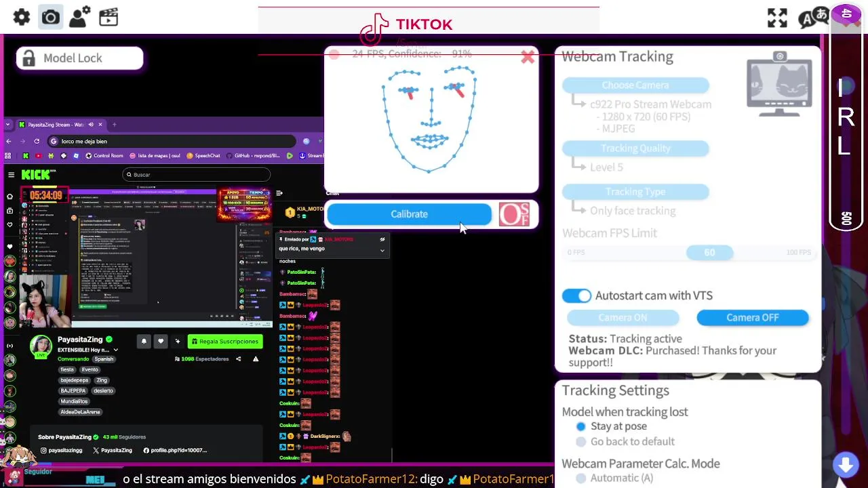868x488 pixels.
Task: Open the Control Room bookmark
Action: [104, 156]
